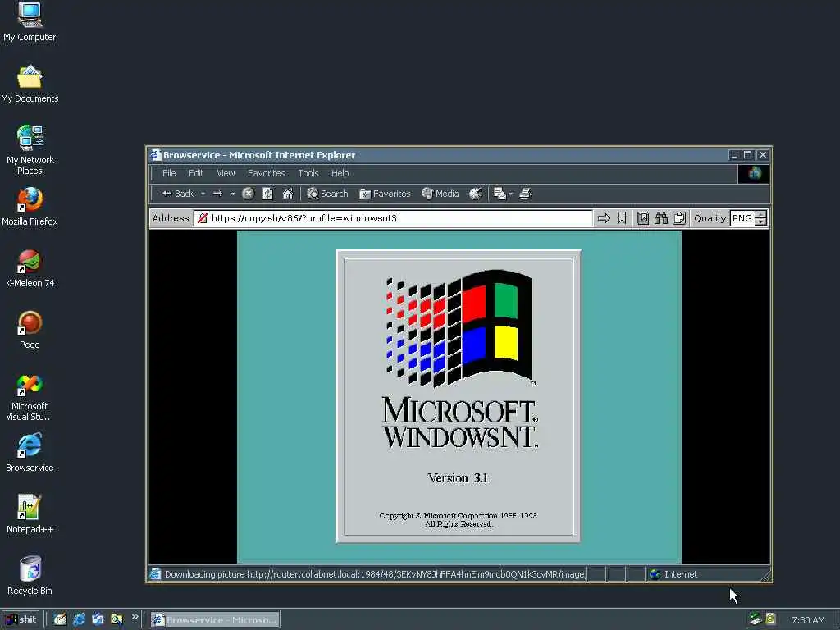Open the Media pane from the toolbar

pyautogui.click(x=441, y=194)
